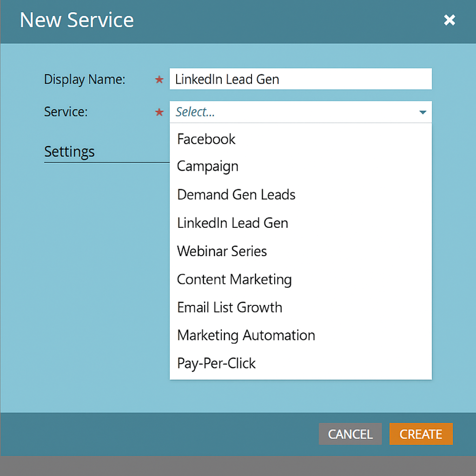Screen dimensions: 476x476
Task: Click the Select... placeholder text
Action: [x=195, y=112]
